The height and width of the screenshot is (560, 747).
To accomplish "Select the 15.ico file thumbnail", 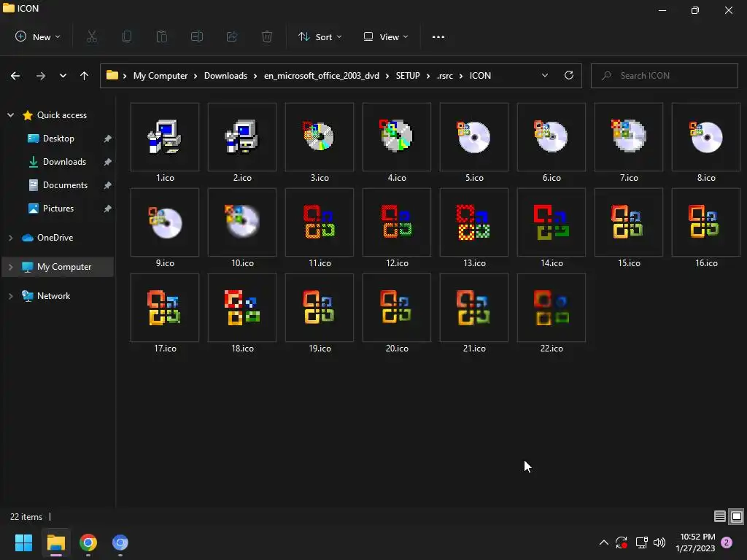I will [x=628, y=222].
